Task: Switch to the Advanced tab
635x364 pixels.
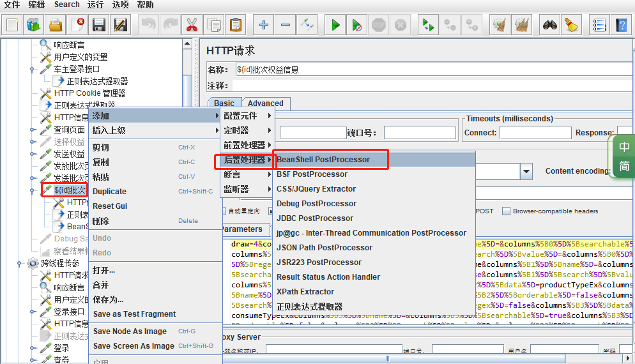Action: 266,103
